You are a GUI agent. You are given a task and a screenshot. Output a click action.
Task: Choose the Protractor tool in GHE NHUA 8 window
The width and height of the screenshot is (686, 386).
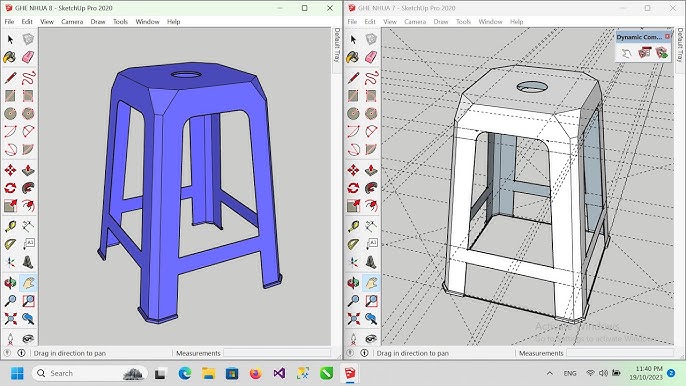(x=10, y=244)
